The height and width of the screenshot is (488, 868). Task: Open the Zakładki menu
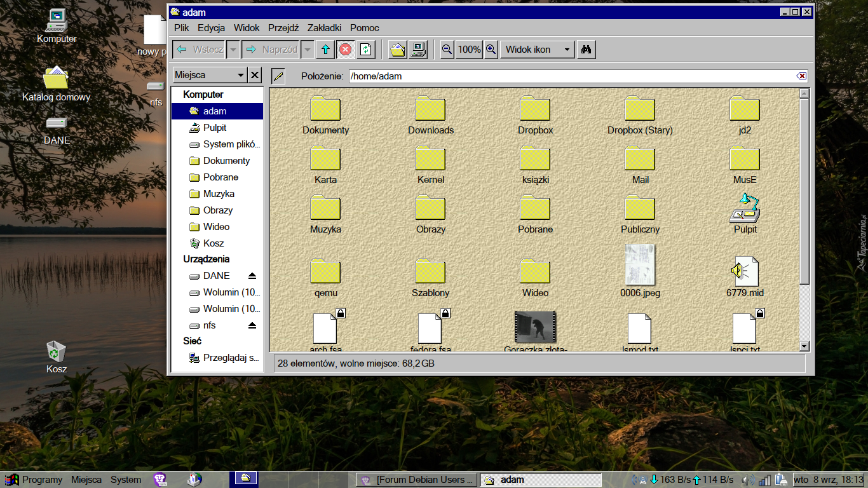[324, 28]
